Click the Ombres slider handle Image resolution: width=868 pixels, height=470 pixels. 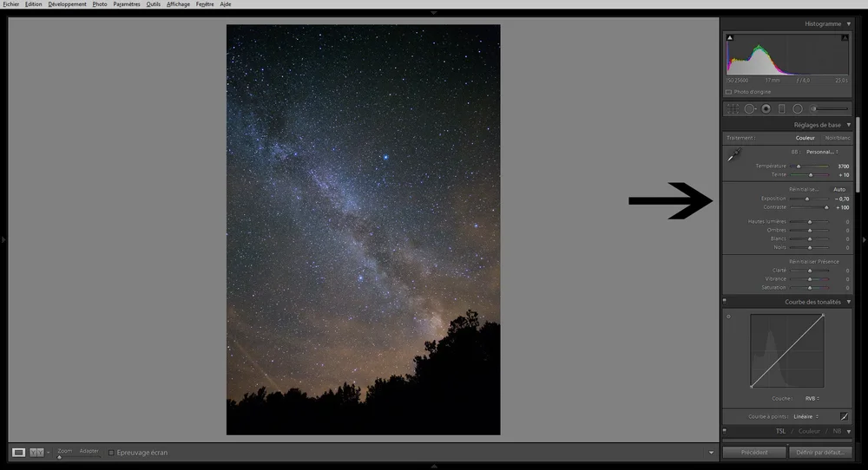pyautogui.click(x=810, y=231)
